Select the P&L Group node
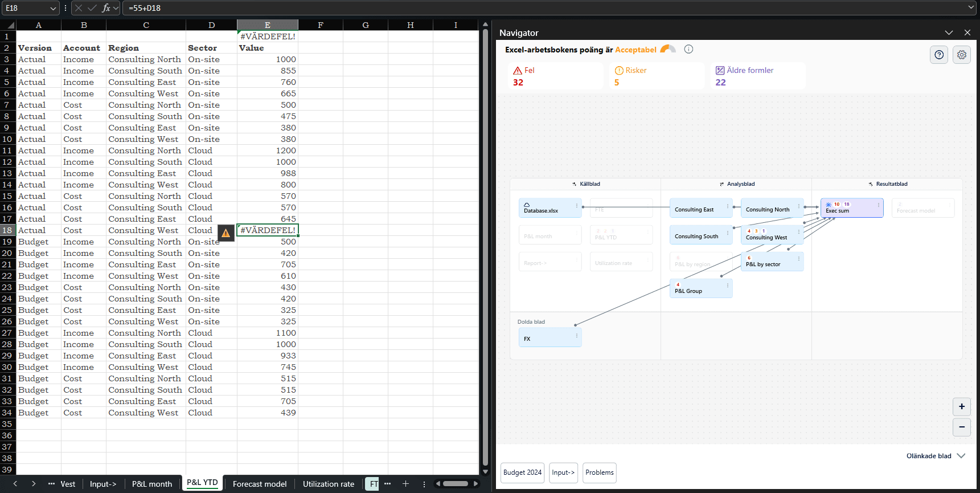Image resolution: width=980 pixels, height=493 pixels. [701, 288]
